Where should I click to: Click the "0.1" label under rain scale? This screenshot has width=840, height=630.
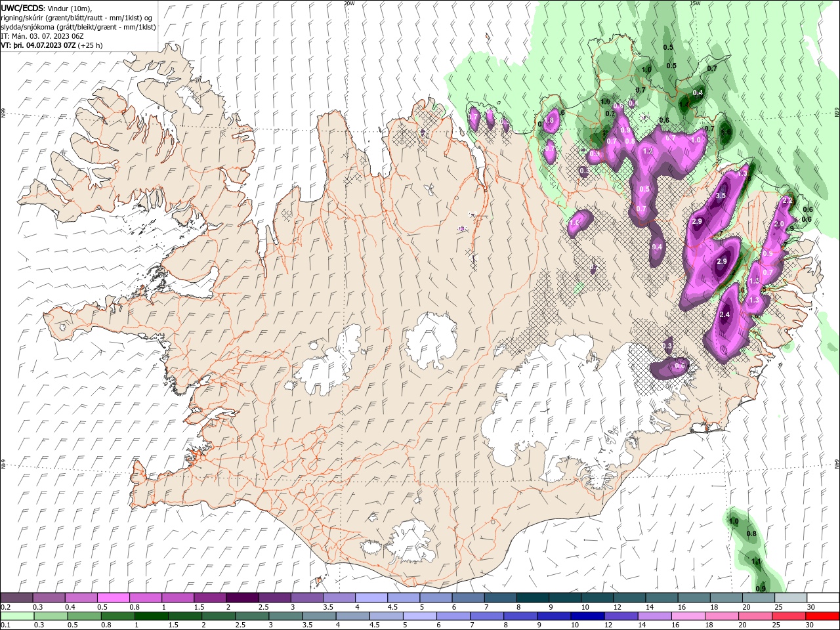click(5, 625)
